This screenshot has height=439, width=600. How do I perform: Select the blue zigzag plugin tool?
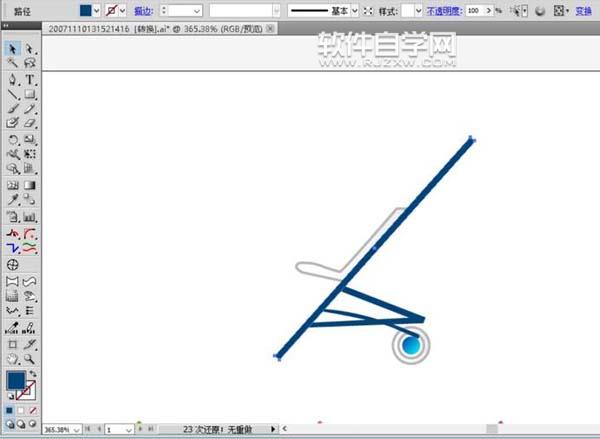pos(13,248)
